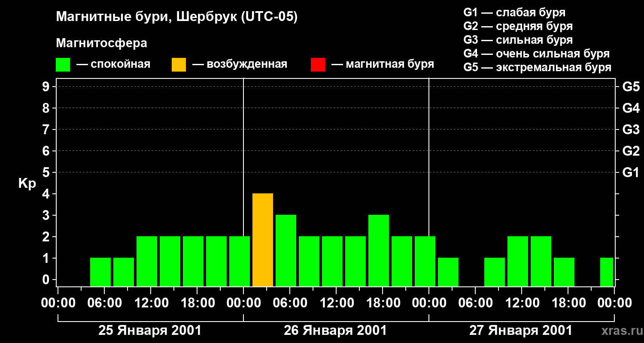Click the green 'спокойная' legend swatch
Screen dimensions: 644x343
point(63,65)
